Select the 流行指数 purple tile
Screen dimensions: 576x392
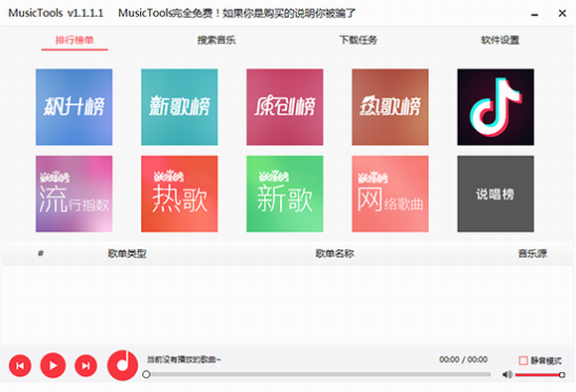click(x=73, y=194)
